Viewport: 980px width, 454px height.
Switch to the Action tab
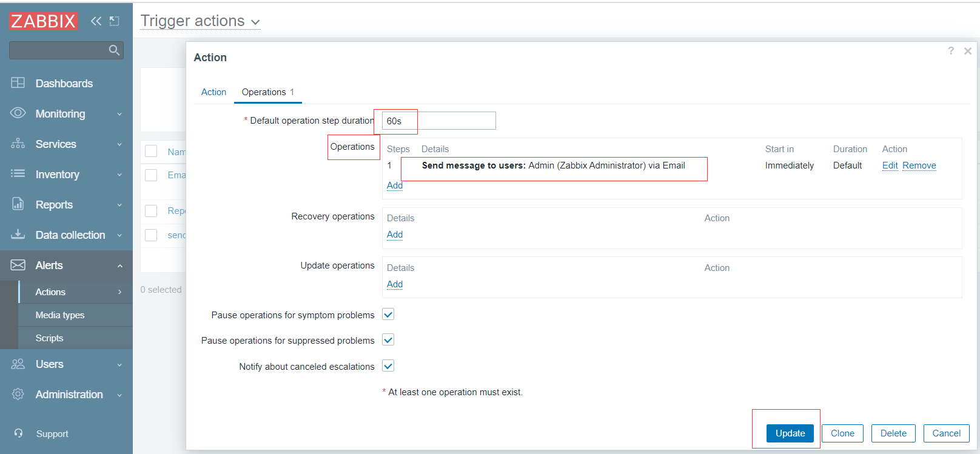pyautogui.click(x=213, y=92)
